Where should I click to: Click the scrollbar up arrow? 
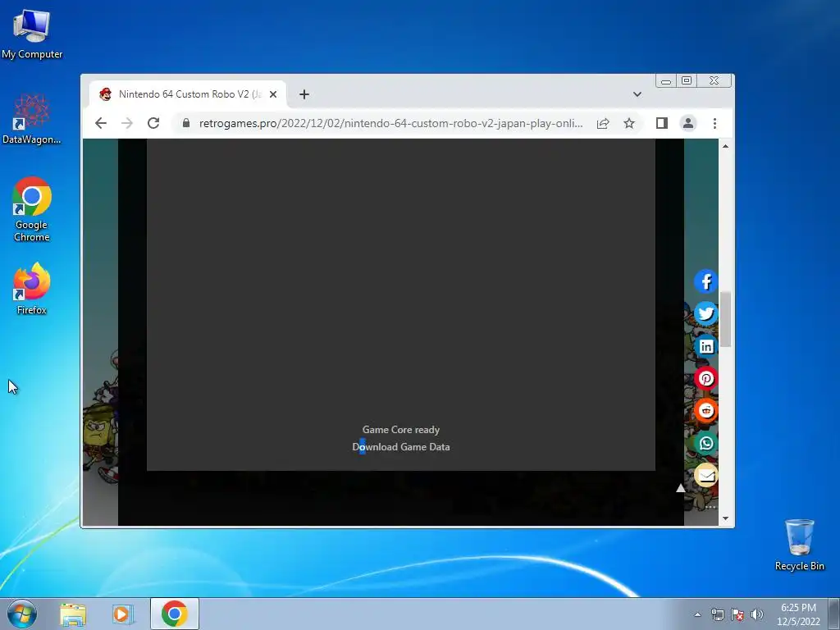click(725, 146)
